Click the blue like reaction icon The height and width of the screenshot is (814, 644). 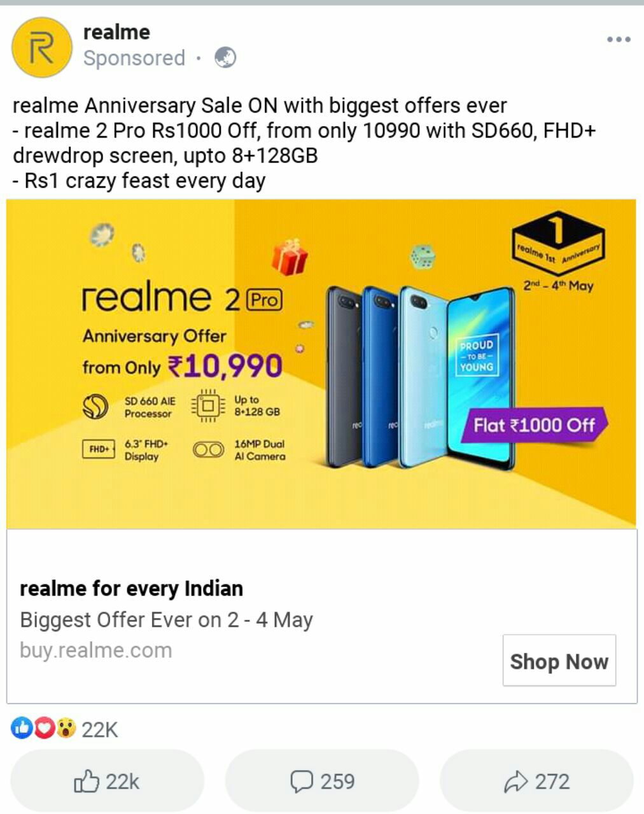(21, 727)
